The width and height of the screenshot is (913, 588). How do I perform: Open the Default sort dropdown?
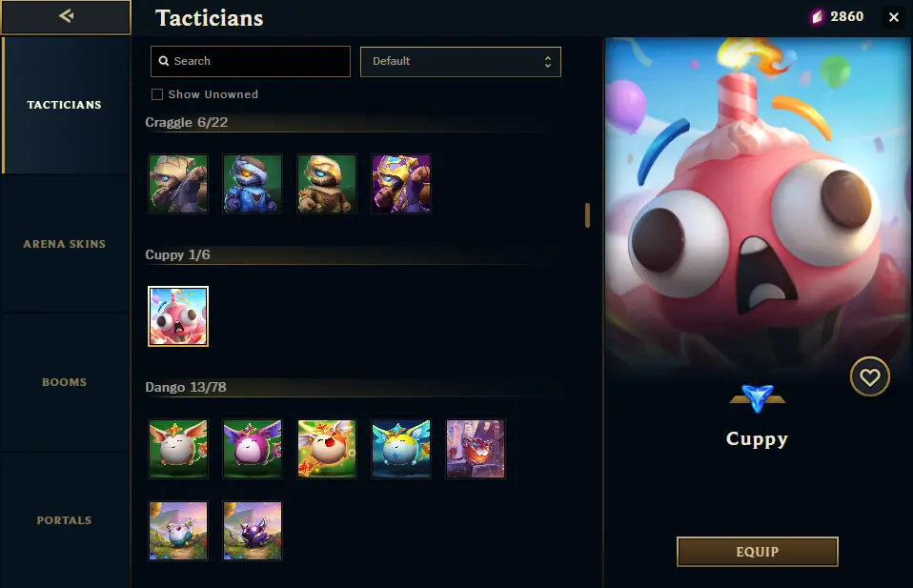coord(460,62)
